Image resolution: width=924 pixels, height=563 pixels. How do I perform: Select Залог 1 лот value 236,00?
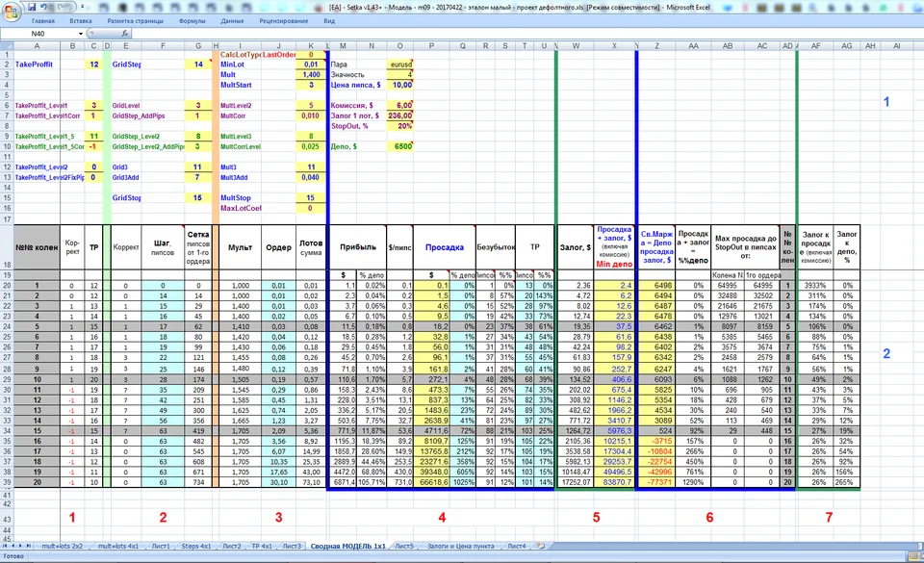click(400, 115)
